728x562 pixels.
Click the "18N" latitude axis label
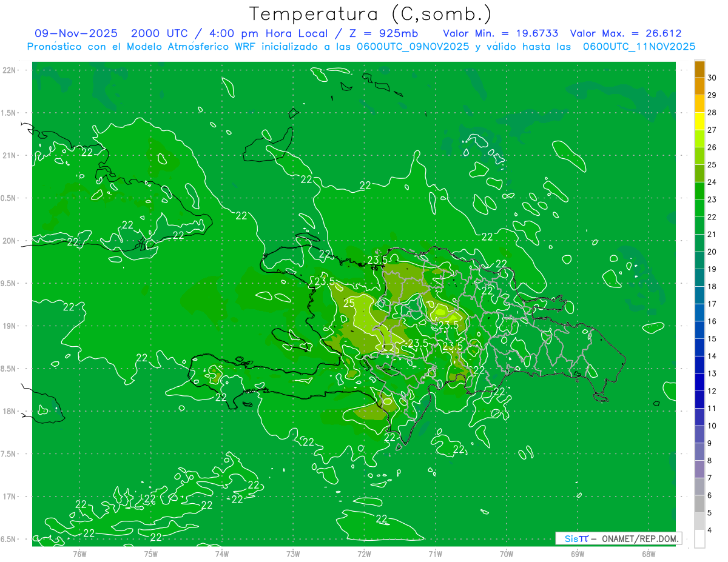(10, 412)
